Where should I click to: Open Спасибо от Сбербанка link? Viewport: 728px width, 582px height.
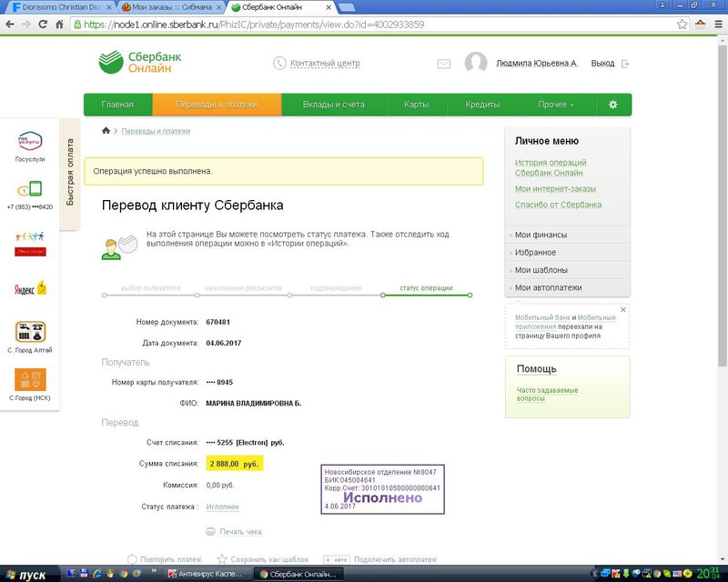click(x=558, y=205)
